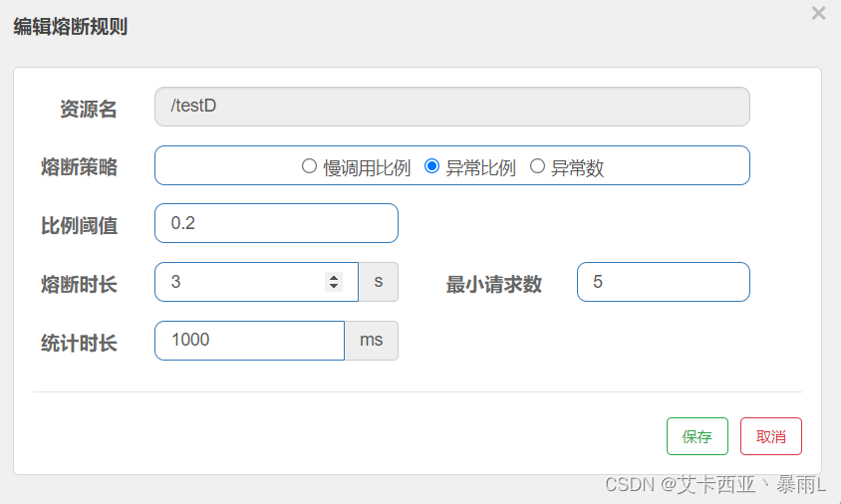
Task: Decrease 熔断时长 with the down spinner arrow
Action: pyautogui.click(x=334, y=287)
